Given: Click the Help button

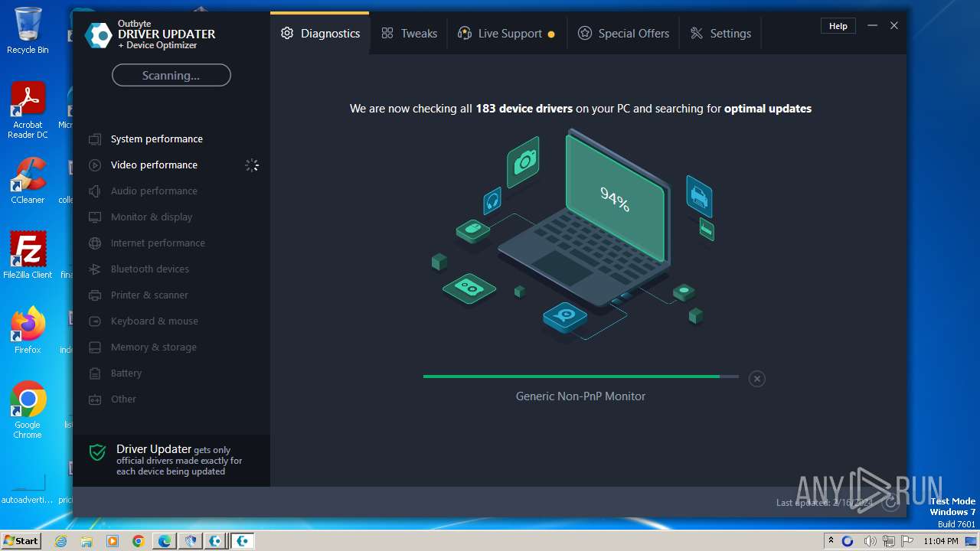Looking at the screenshot, I should coord(838,26).
